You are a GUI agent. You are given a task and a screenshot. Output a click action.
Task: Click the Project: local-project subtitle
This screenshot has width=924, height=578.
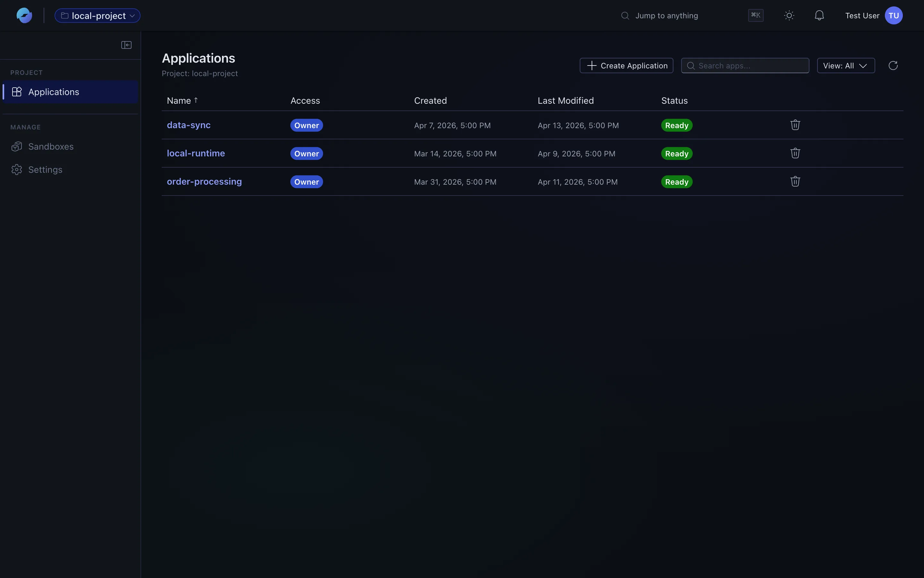(200, 74)
